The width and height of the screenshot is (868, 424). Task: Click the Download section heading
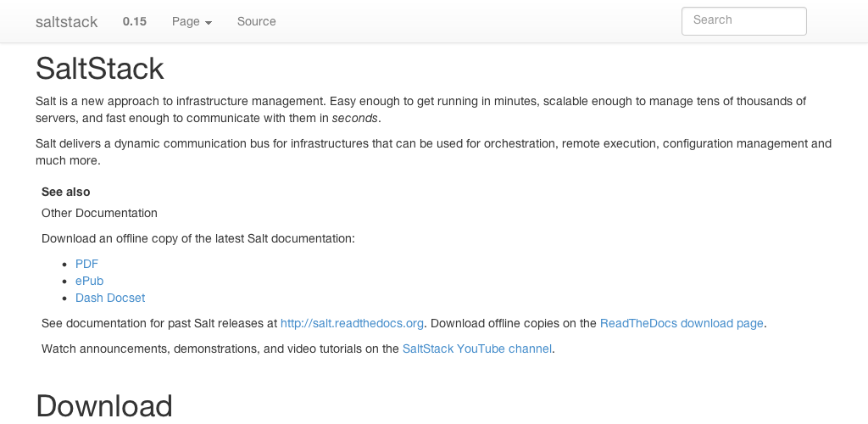point(104,406)
